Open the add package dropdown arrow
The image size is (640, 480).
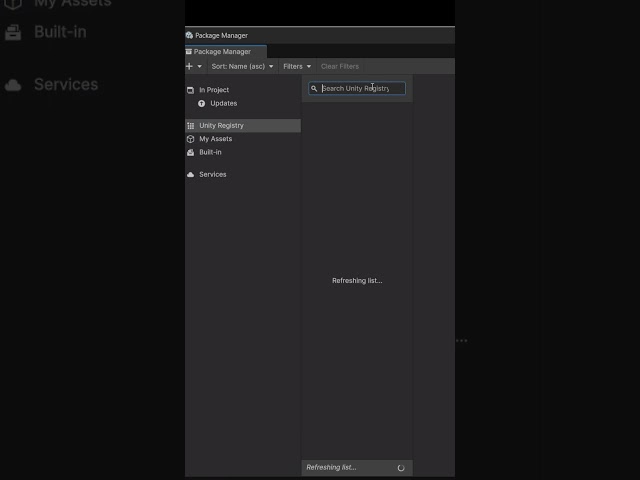point(200,66)
